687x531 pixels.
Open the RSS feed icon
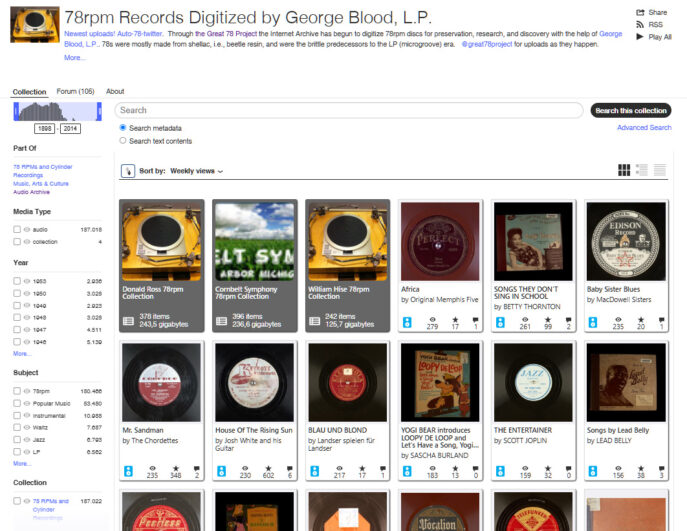click(x=640, y=25)
